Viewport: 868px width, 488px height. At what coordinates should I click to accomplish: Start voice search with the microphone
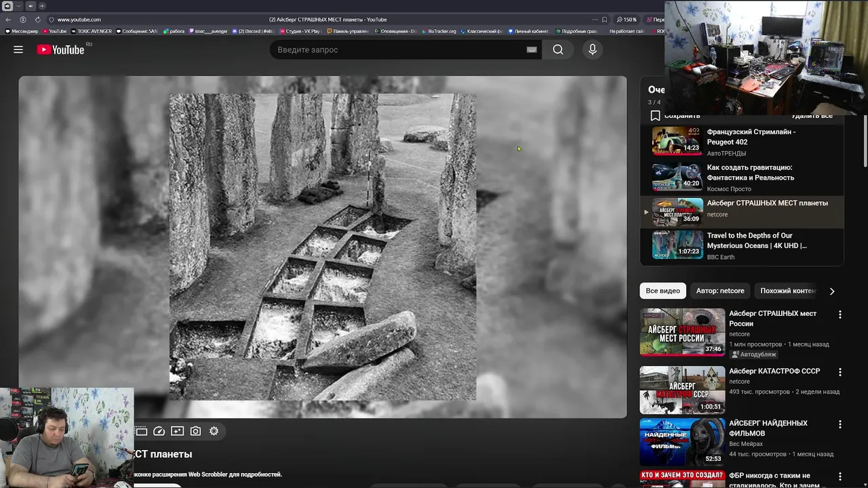click(593, 49)
